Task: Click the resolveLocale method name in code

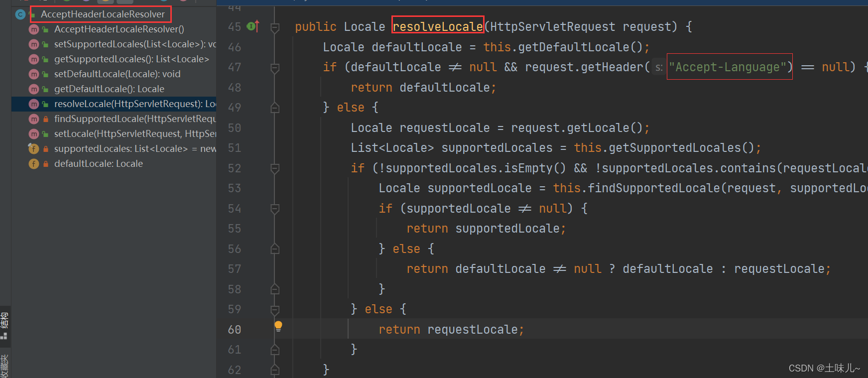Action: (x=438, y=26)
